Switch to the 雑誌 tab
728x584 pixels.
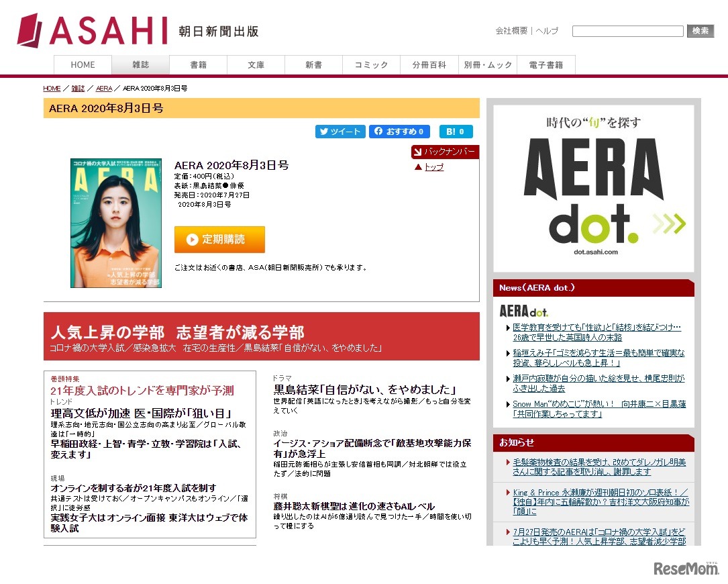point(140,65)
